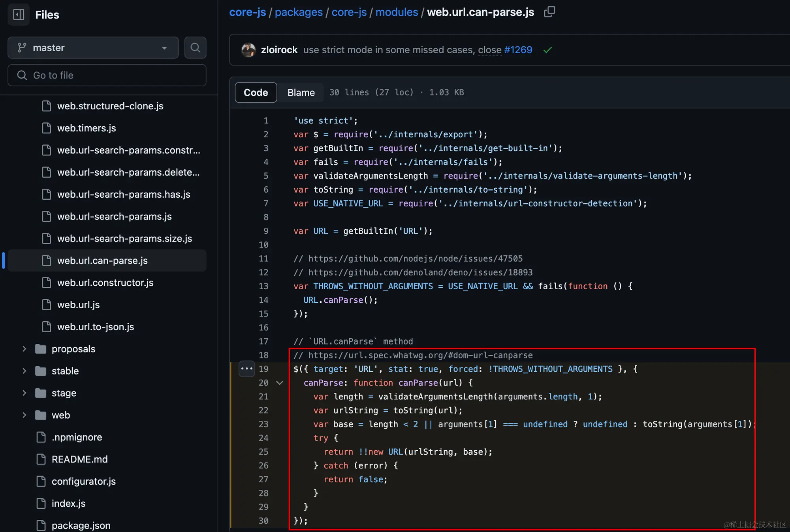
Task: Expand the stable folder
Action: click(x=24, y=371)
